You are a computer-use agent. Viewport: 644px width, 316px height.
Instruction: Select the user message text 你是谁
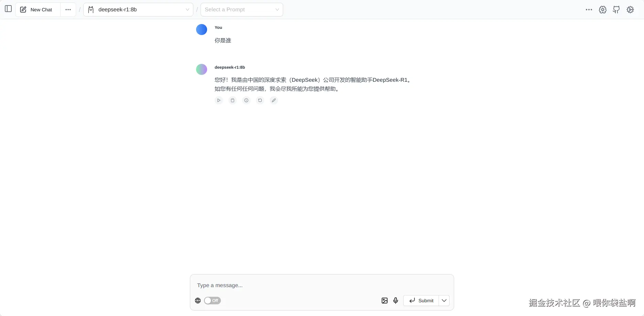coord(223,41)
